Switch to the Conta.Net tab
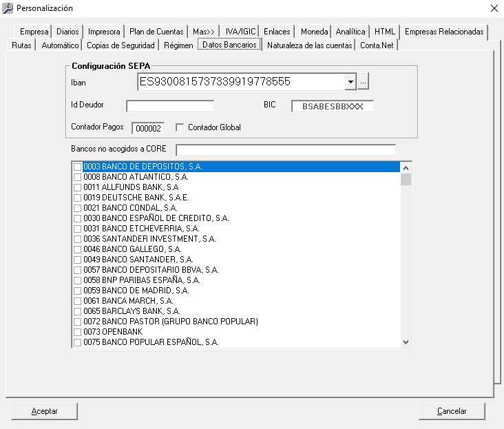 [x=377, y=45]
